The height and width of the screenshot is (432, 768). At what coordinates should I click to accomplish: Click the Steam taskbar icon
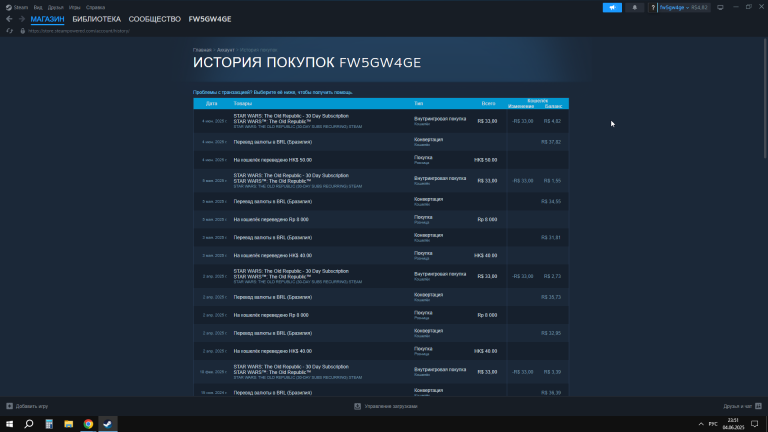[x=108, y=424]
